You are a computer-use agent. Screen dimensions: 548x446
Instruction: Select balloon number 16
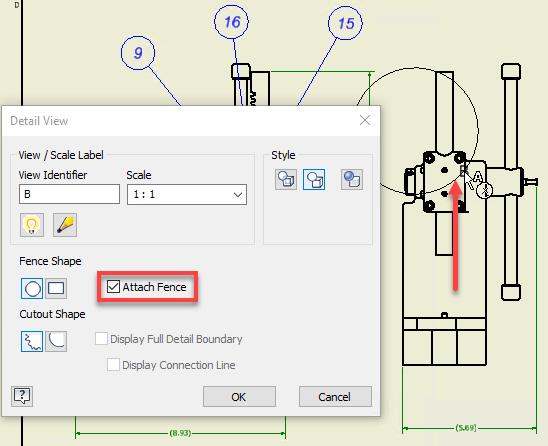point(231,22)
